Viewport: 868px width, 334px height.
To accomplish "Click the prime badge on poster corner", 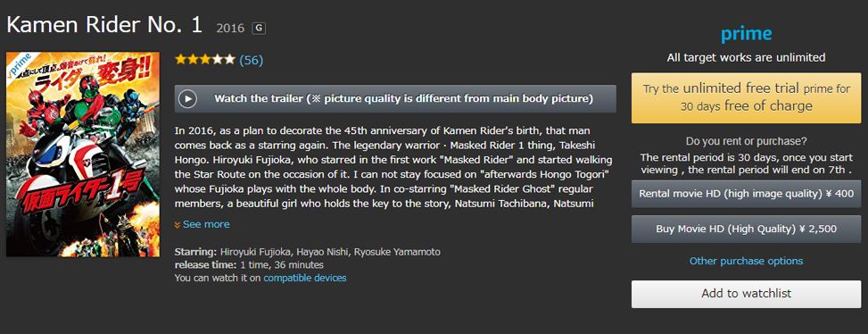I will coord(20,63).
